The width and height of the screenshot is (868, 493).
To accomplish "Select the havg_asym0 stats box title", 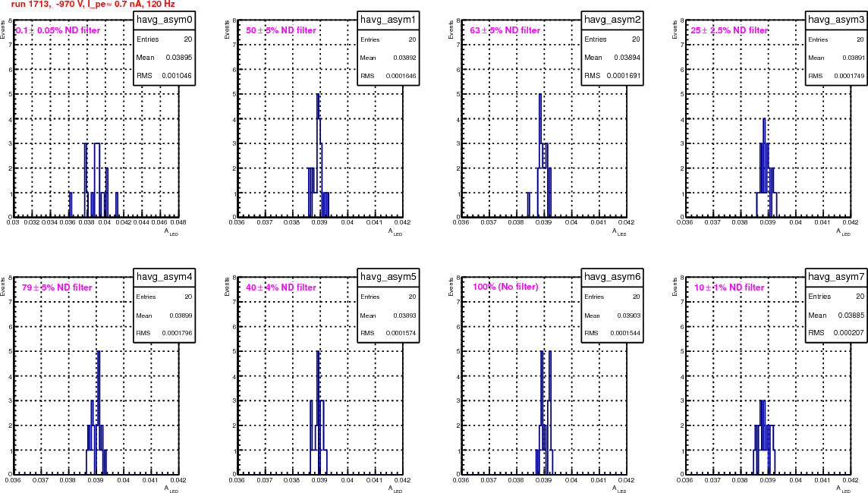I will click(x=165, y=20).
